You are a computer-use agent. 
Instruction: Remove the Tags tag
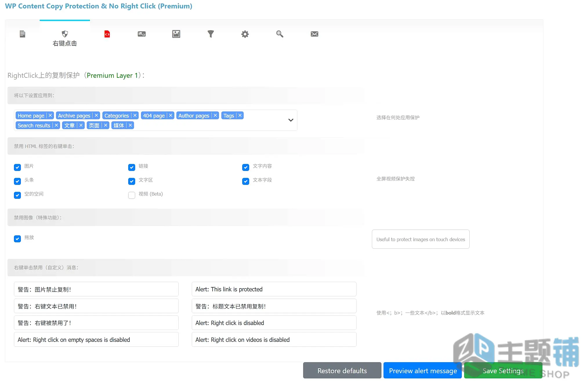240,116
